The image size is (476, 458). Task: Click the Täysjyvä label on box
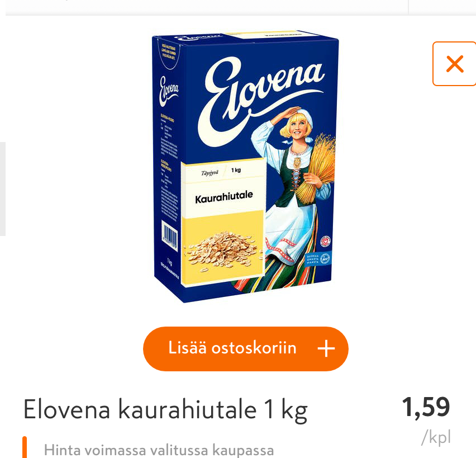pyautogui.click(x=210, y=173)
